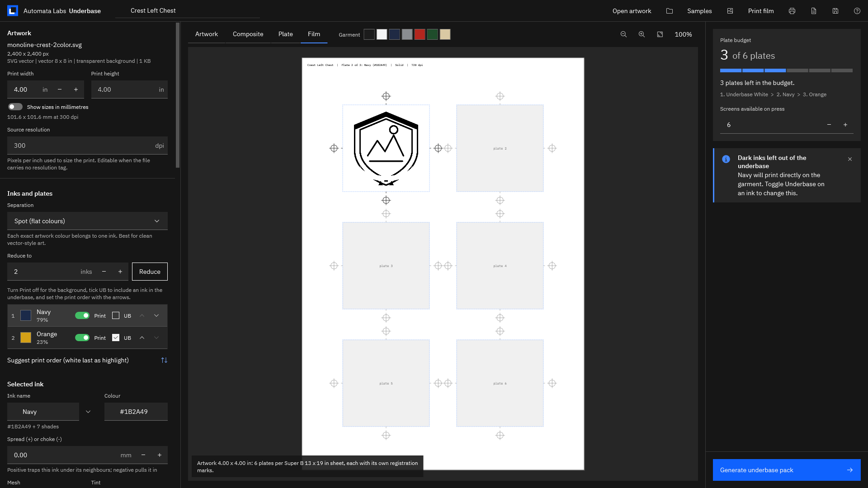Increase print width with plus
This screenshot has width=868, height=488.
pos(76,89)
